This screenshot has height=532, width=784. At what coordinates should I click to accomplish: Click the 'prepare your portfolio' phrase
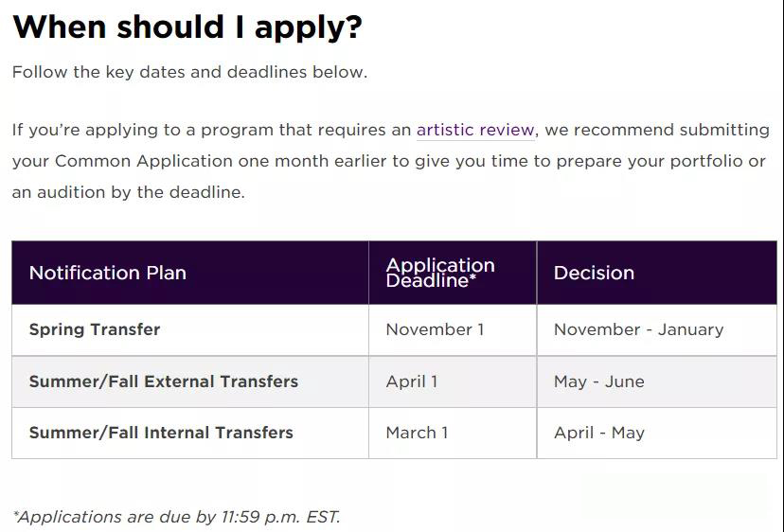[650, 161]
